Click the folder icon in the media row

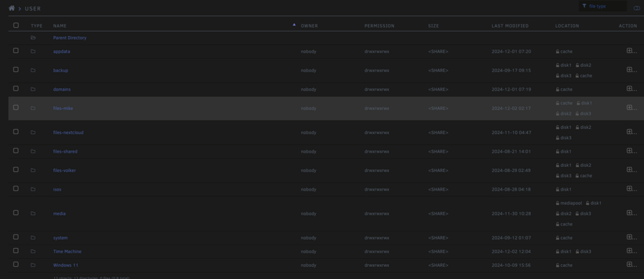[33, 214]
